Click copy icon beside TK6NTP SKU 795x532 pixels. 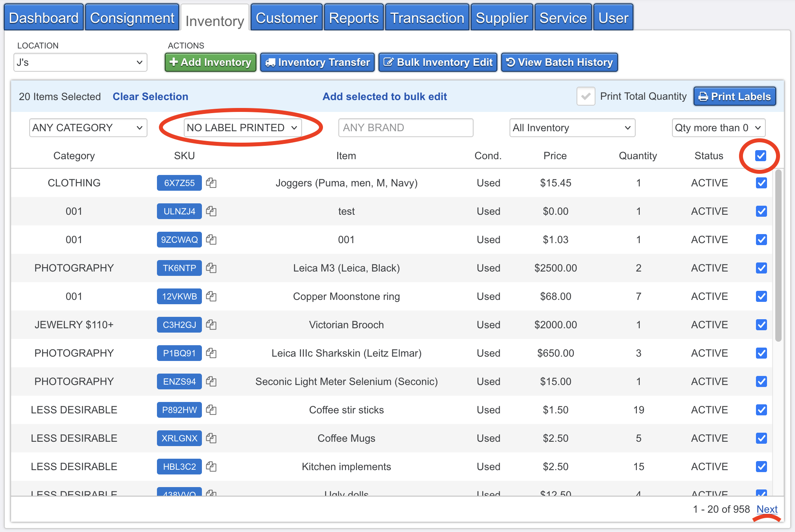[211, 268]
